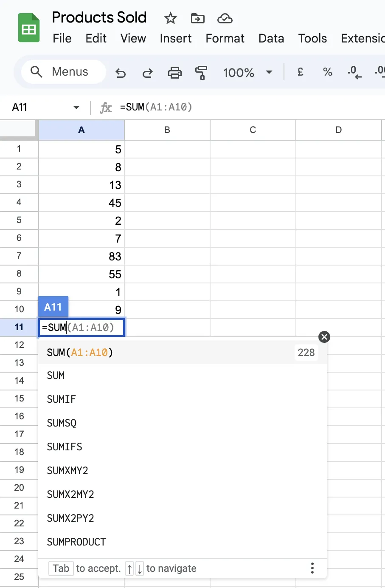
Task: Open the suggestion box three-dot options
Action: pyautogui.click(x=312, y=568)
